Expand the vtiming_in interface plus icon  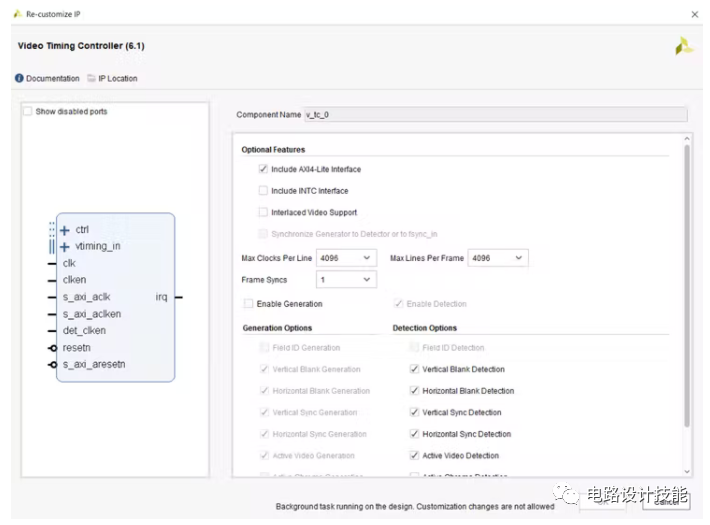tap(65, 247)
